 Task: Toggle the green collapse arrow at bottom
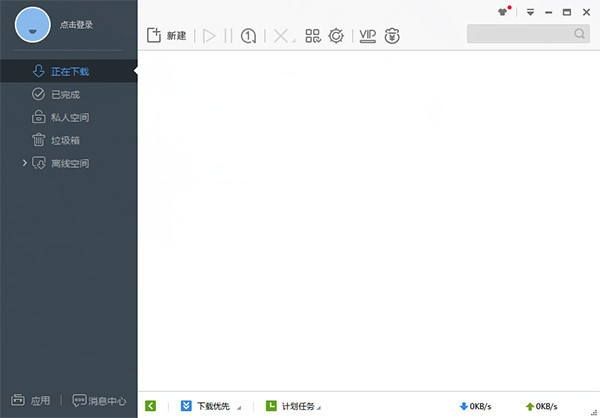click(151, 406)
